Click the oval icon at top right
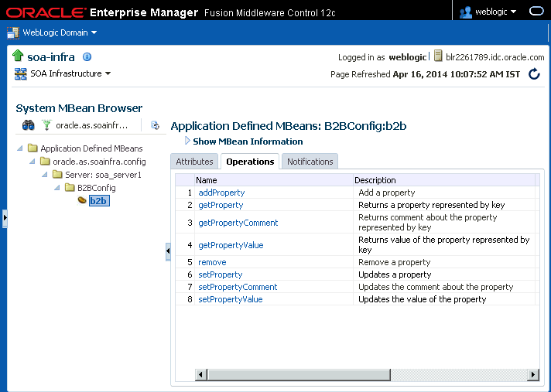Screen dimensions: 551x392 [x=536, y=12]
